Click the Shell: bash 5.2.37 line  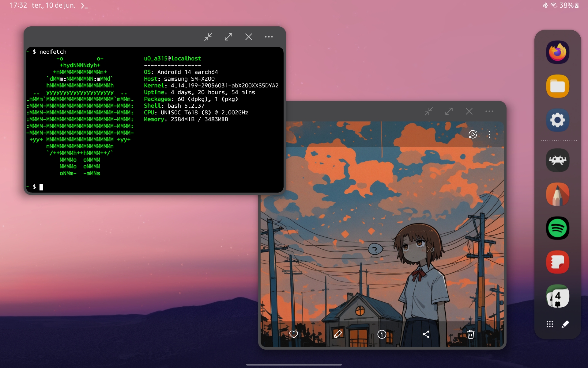(x=174, y=106)
